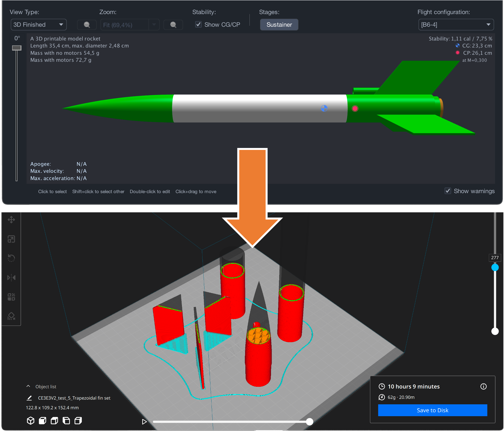
Task: Disable the Show warnings checkbox
Action: tap(448, 191)
